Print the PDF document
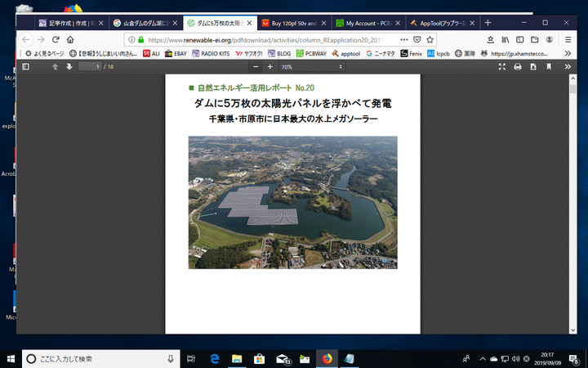588x368 pixels. coord(518,66)
